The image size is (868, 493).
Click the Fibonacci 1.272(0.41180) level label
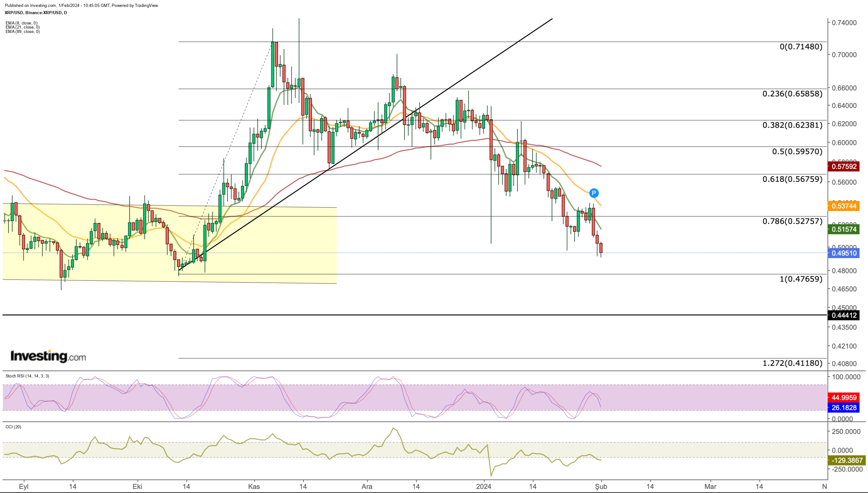click(x=792, y=363)
